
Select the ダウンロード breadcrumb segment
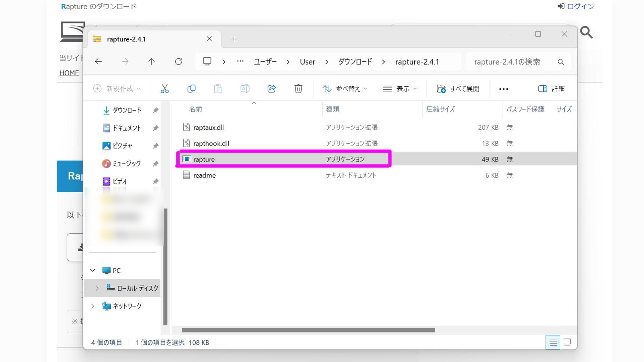(355, 62)
